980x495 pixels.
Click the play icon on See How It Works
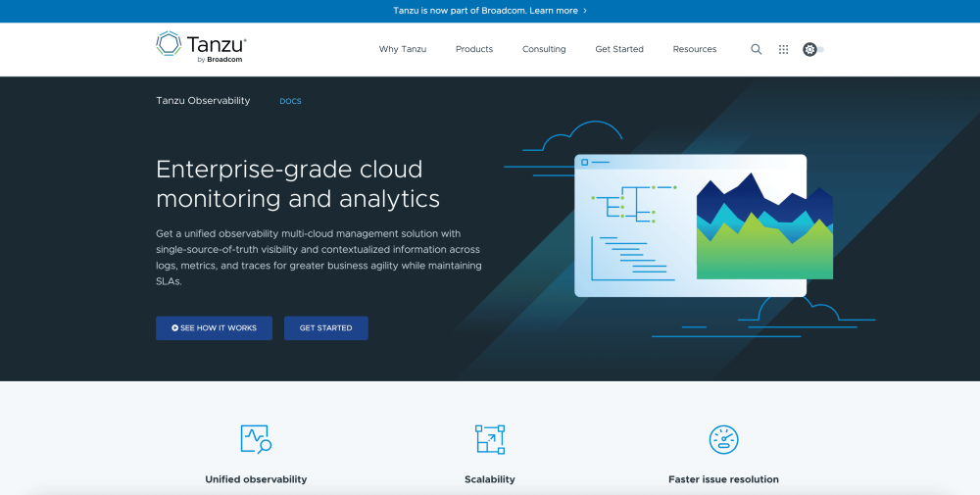coord(174,328)
